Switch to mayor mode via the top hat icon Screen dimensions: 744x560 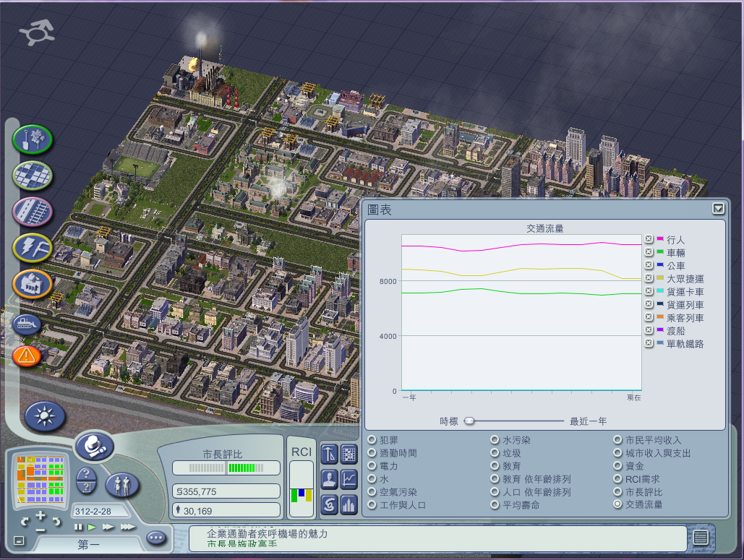pyautogui.click(x=95, y=446)
